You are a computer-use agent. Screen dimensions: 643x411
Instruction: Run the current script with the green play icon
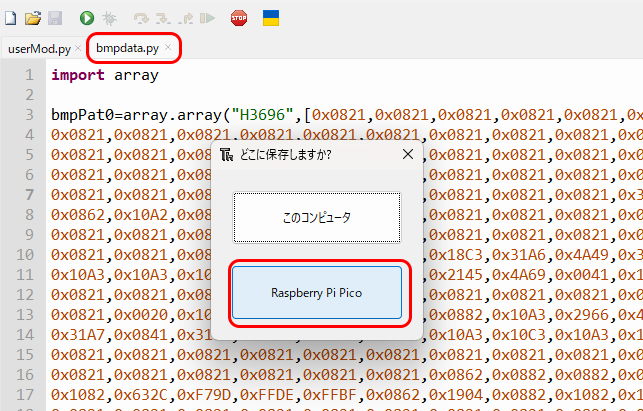[87, 18]
